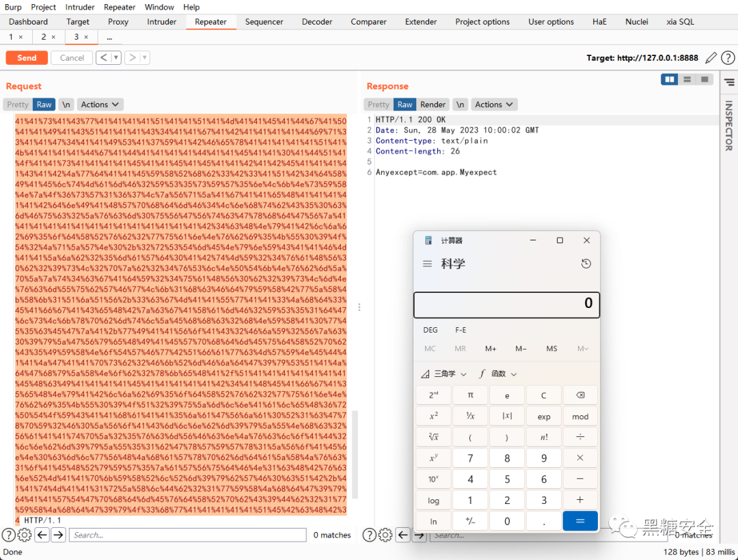Image resolution: width=738 pixels, height=560 pixels.
Task: Open request search settings gear
Action: (x=25, y=535)
